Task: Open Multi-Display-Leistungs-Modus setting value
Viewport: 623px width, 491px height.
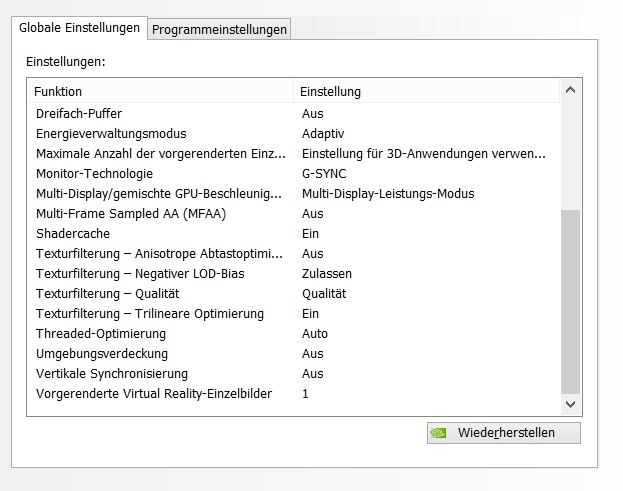Action: tap(388, 193)
